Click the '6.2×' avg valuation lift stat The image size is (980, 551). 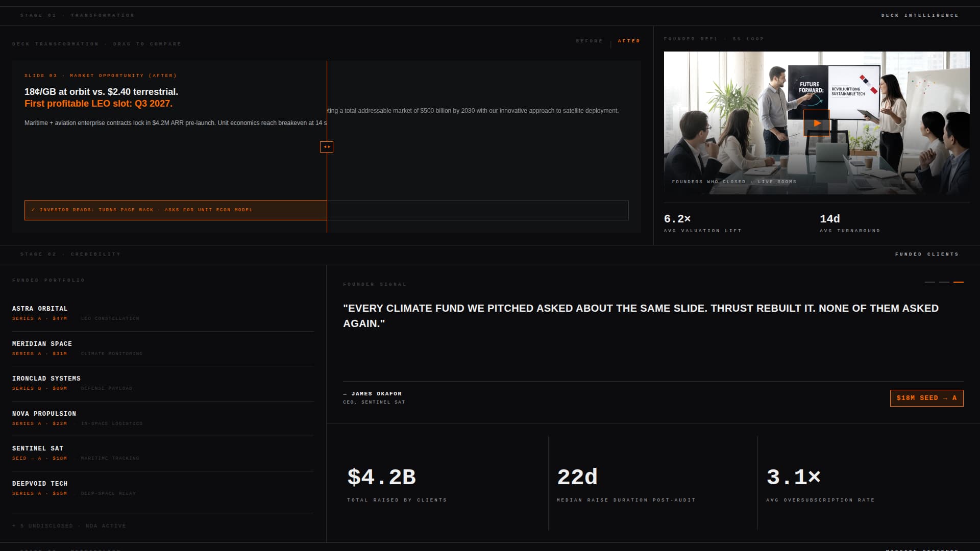coord(677,219)
